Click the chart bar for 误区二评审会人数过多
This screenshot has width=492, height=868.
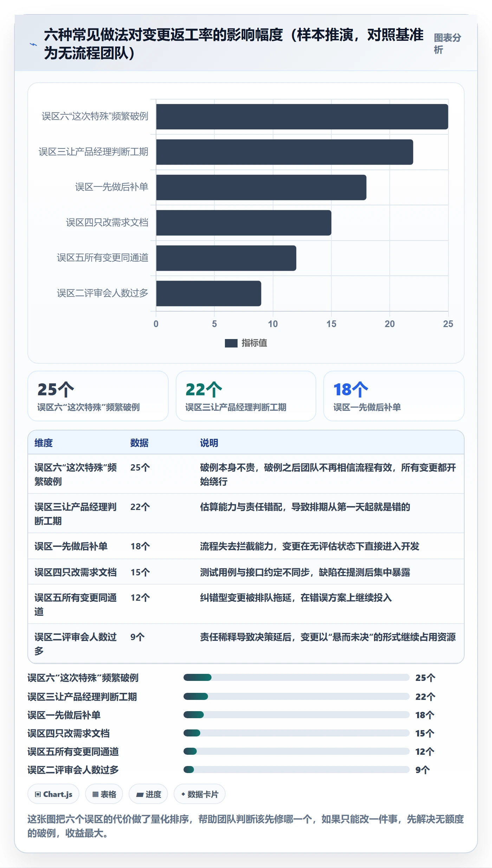(x=208, y=293)
